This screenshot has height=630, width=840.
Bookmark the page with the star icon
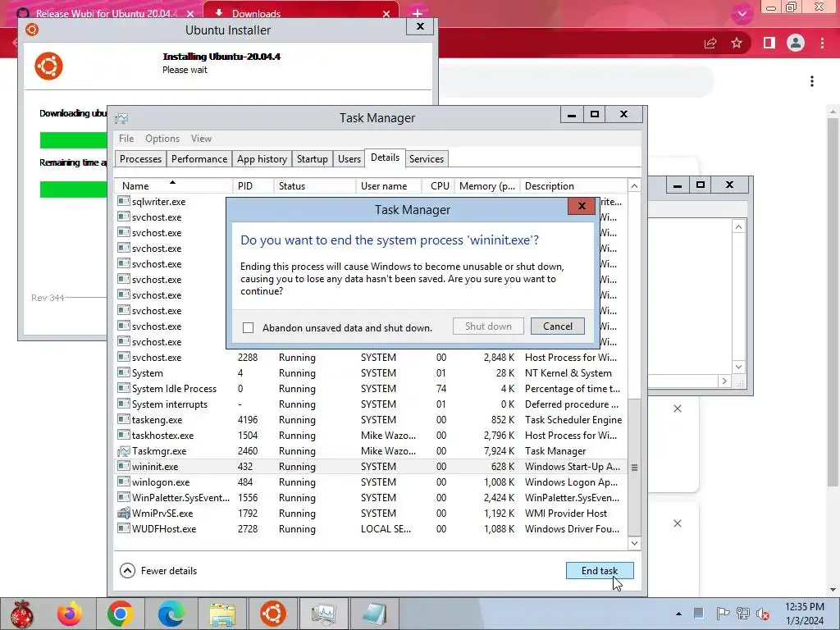coord(737,43)
